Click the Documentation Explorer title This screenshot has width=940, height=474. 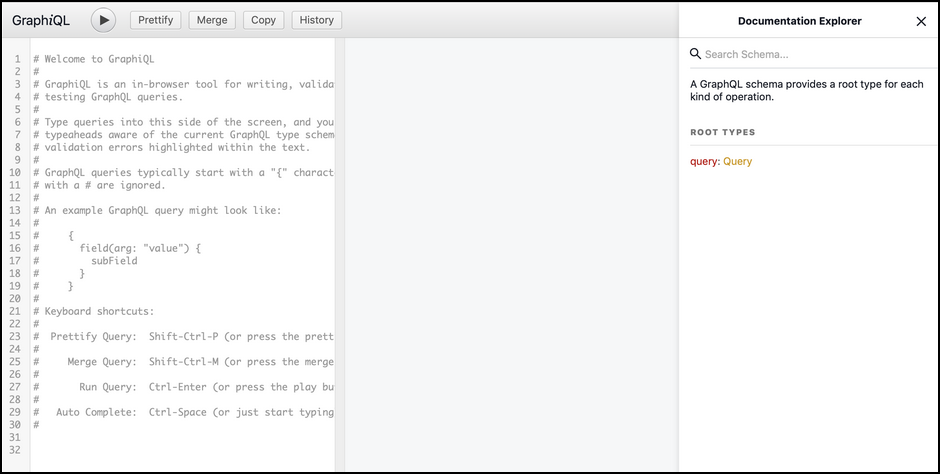click(799, 21)
